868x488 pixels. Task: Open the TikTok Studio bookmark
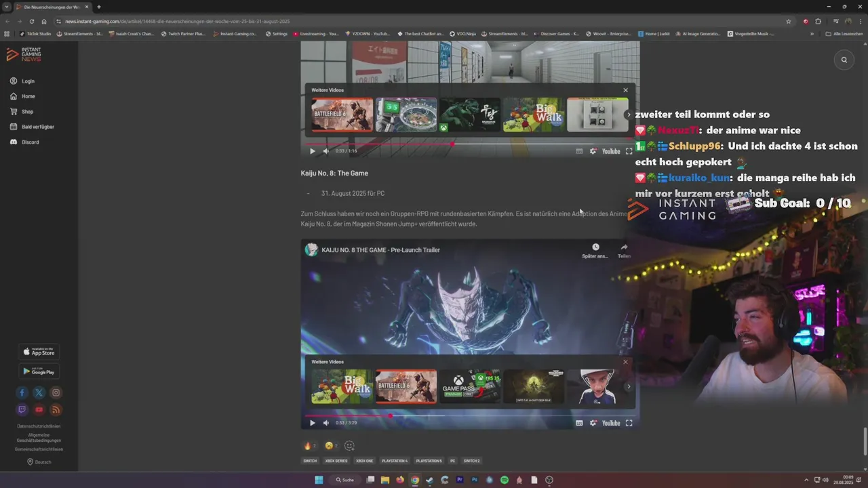[x=35, y=34]
